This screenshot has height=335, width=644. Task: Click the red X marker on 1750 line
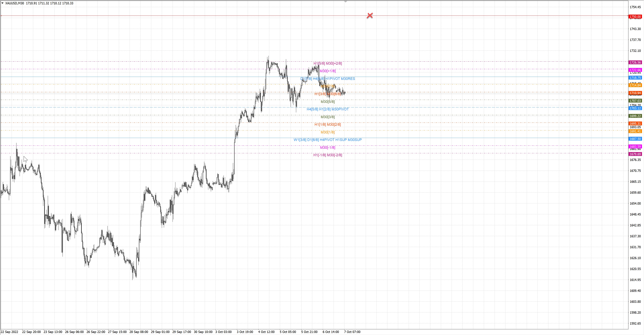click(370, 15)
